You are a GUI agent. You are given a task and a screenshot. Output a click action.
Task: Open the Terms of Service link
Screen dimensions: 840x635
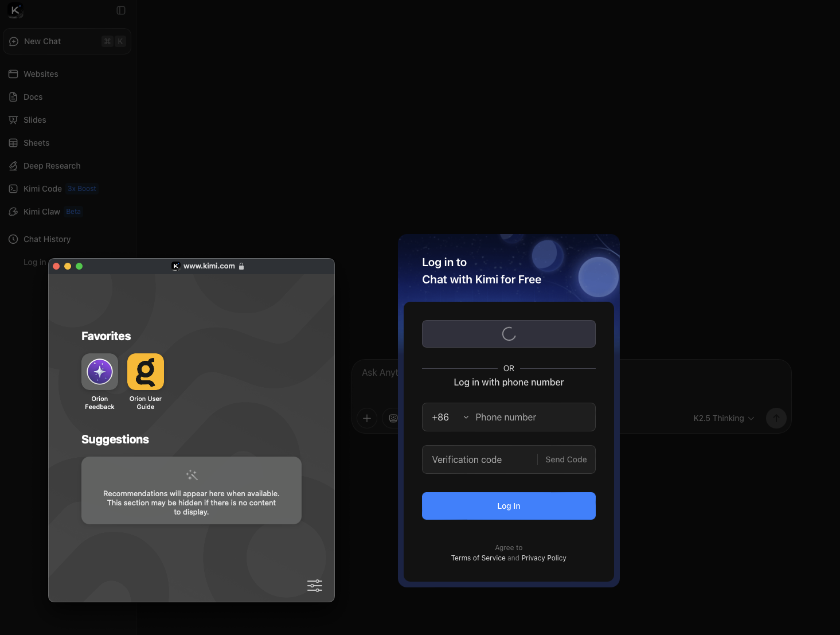pos(478,558)
